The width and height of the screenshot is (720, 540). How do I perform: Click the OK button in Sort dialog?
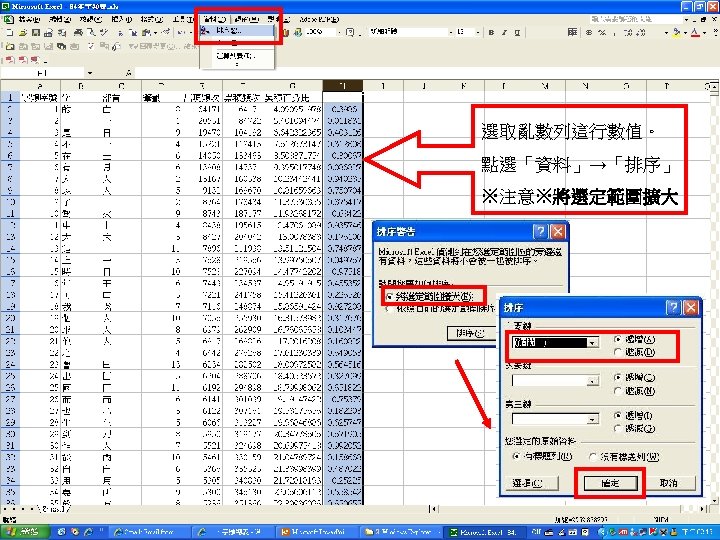point(610,483)
